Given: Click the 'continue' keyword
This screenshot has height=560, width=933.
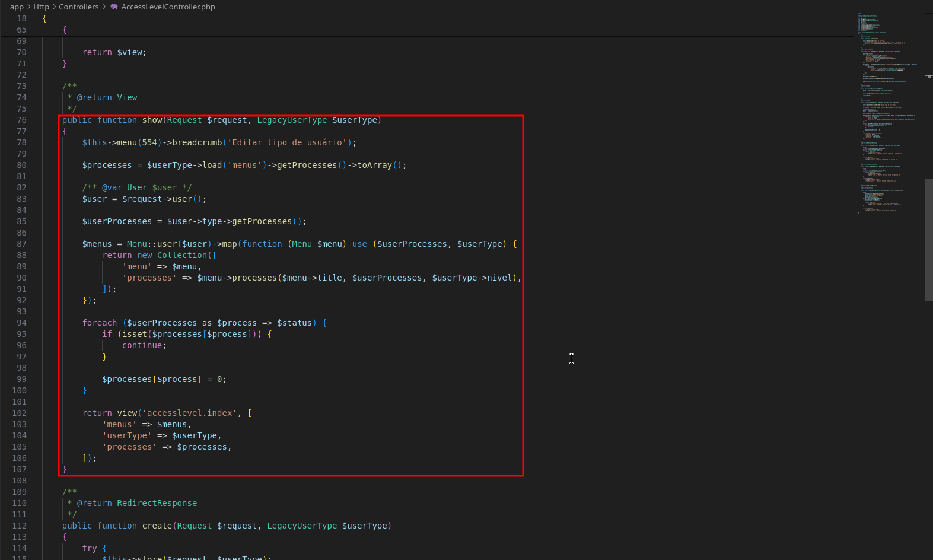Looking at the screenshot, I should pyautogui.click(x=142, y=345).
